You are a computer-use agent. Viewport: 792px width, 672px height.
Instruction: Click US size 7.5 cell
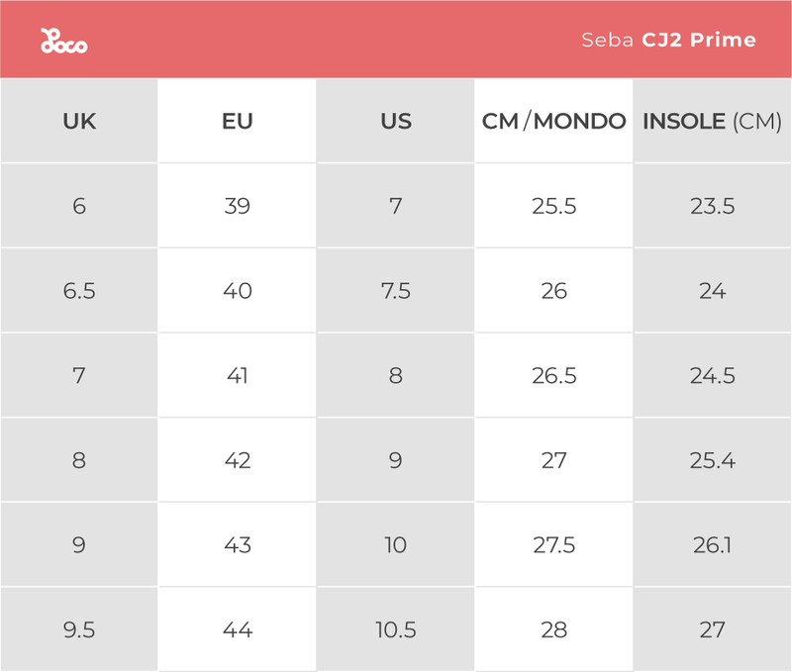[396, 291]
